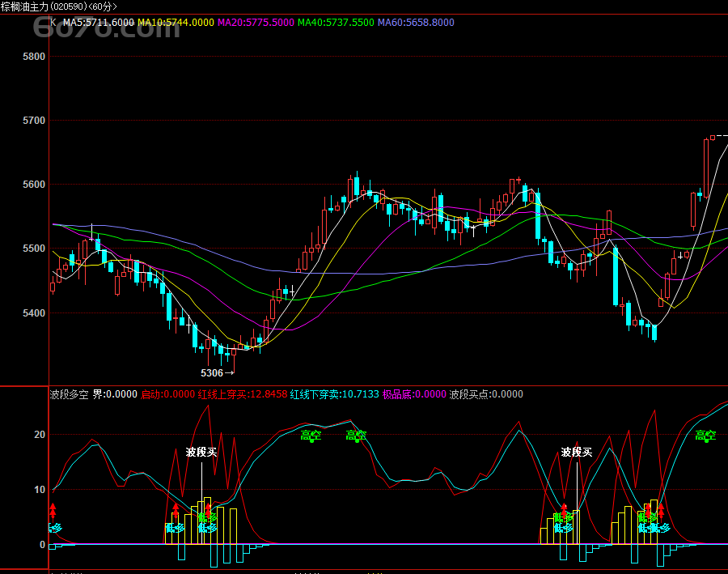Click the 5600 price axis label
This screenshot has width=728, height=574.
[34, 185]
